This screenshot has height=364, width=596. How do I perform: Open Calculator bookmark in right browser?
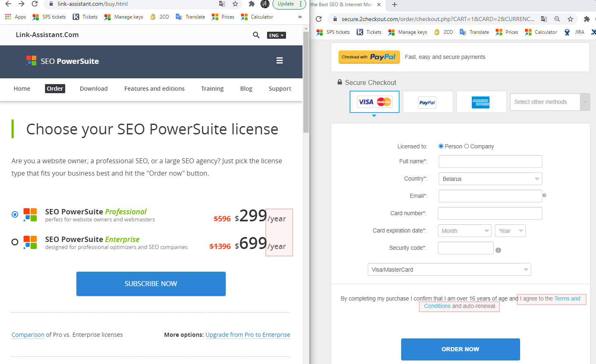pos(541,32)
